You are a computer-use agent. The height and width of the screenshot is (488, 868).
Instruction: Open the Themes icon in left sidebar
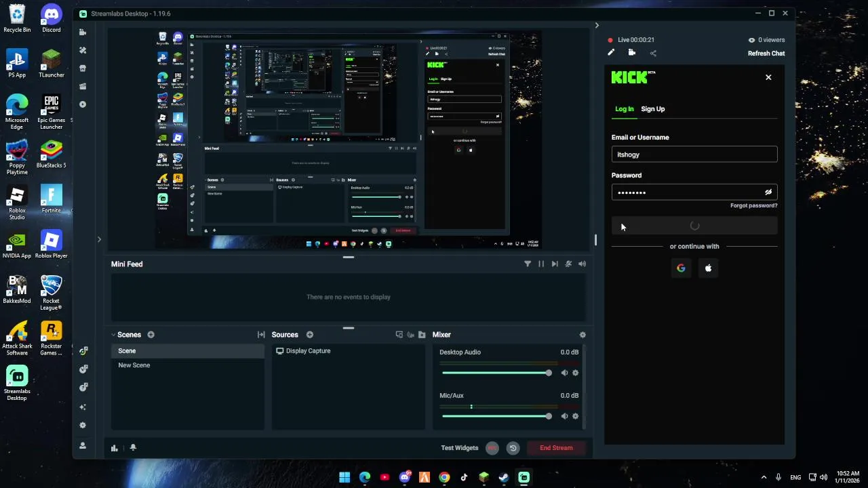pos(83,50)
